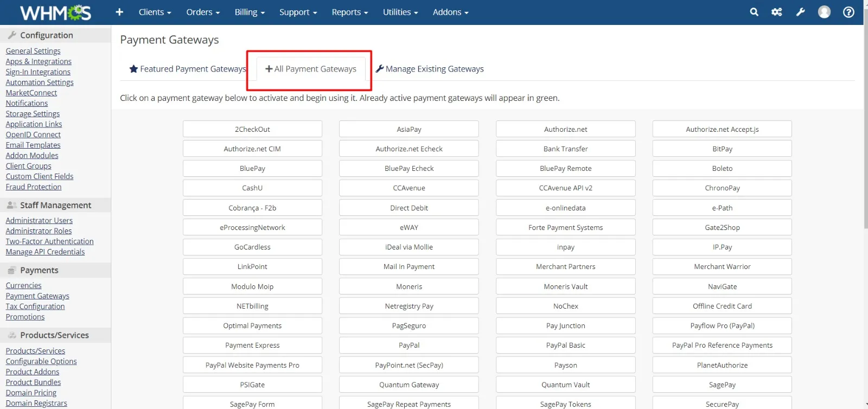Expand the Addons dropdown menu
868x409 pixels.
pos(450,12)
